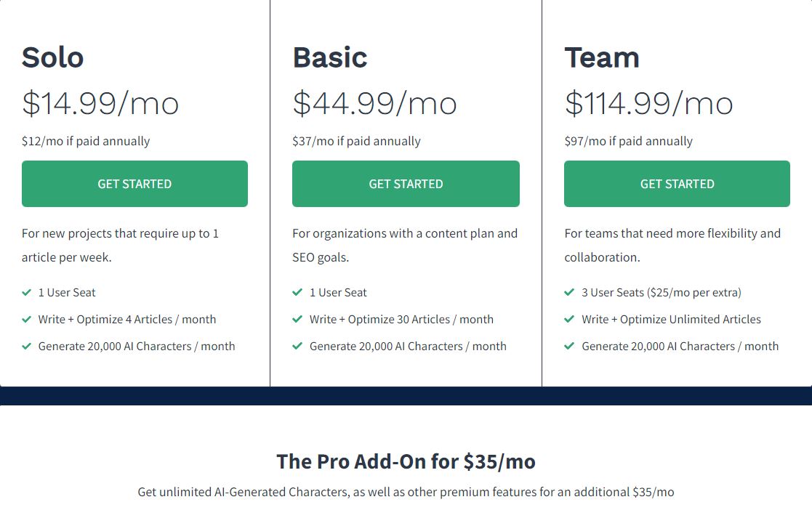Click the Basic plan GET STARTED button

click(406, 184)
